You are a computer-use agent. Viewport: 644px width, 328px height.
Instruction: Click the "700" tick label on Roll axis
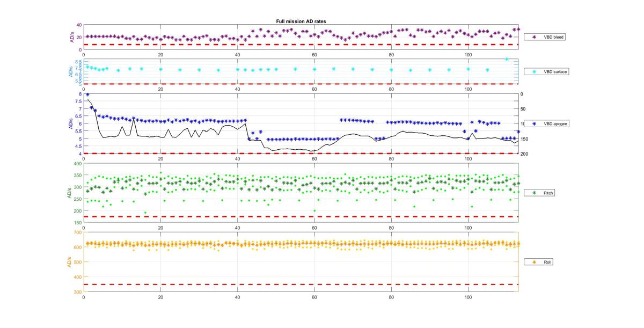(78, 232)
